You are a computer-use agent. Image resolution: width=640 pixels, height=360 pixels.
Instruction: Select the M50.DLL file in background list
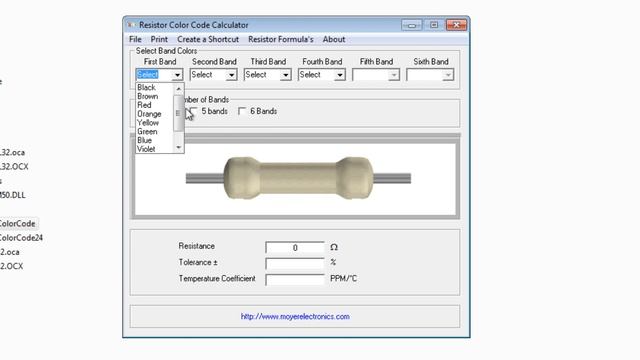click(13, 195)
